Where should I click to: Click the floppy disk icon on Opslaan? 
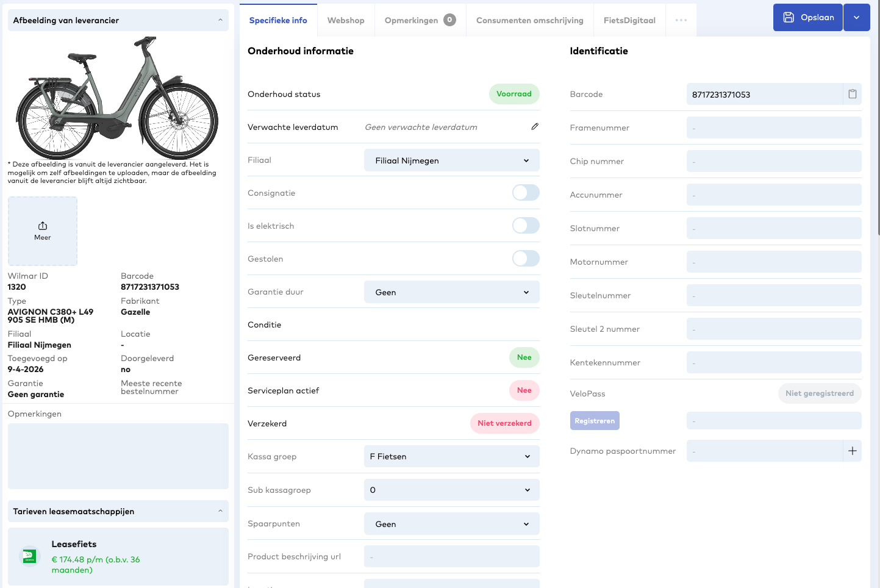[789, 17]
